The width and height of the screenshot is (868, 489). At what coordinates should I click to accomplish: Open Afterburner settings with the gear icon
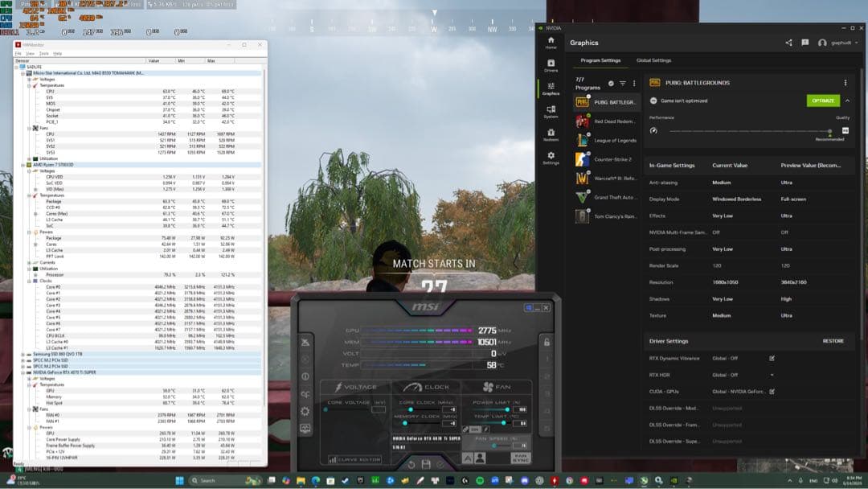point(305,409)
